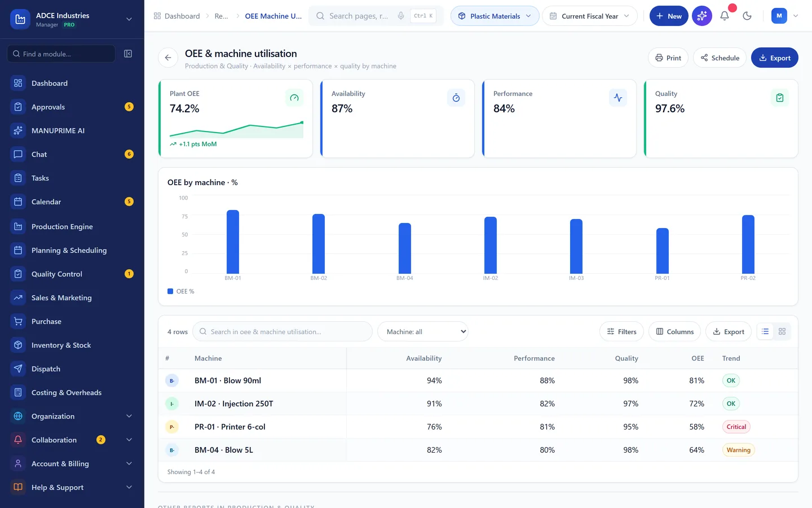This screenshot has height=508, width=812.
Task: Click the New button
Action: (669, 16)
